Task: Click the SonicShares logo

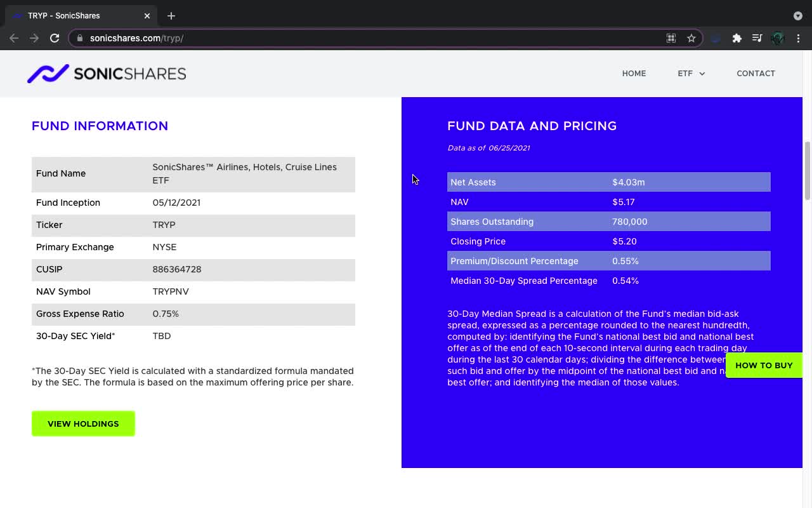Action: (107, 74)
